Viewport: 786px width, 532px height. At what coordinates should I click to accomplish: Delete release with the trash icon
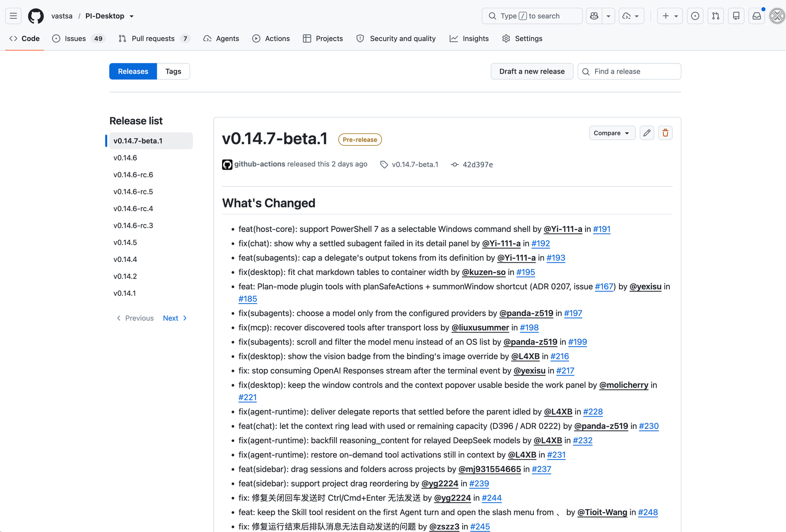click(665, 133)
